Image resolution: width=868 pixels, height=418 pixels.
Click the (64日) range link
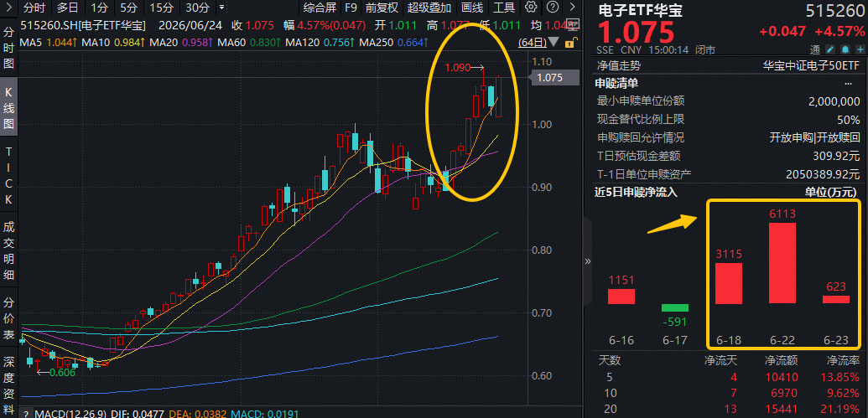(x=532, y=42)
